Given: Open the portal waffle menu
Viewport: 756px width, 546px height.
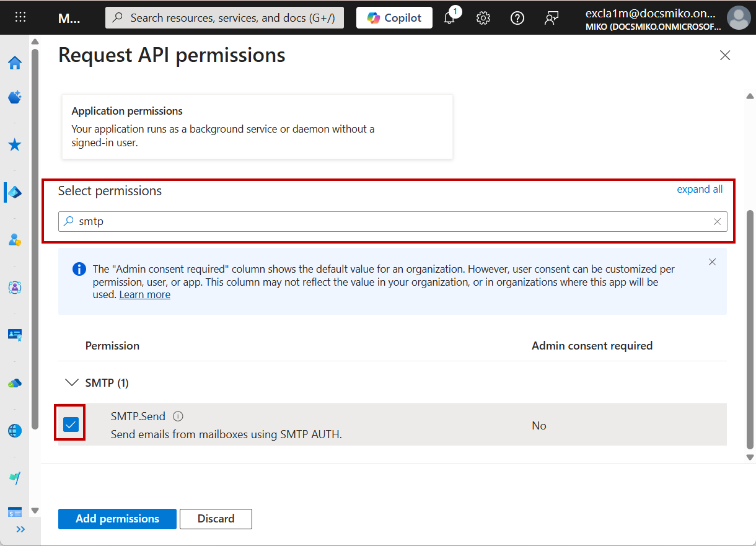Looking at the screenshot, I should pyautogui.click(x=20, y=17).
